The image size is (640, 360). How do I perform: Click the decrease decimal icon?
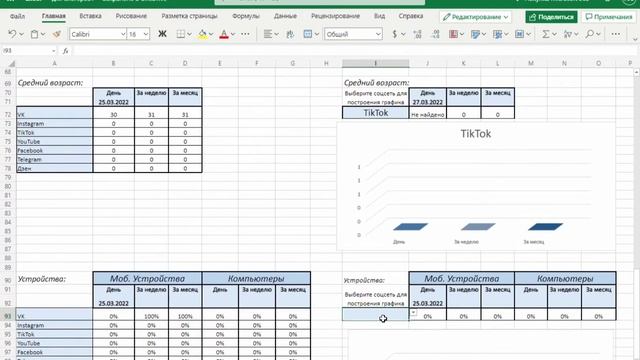(435, 34)
